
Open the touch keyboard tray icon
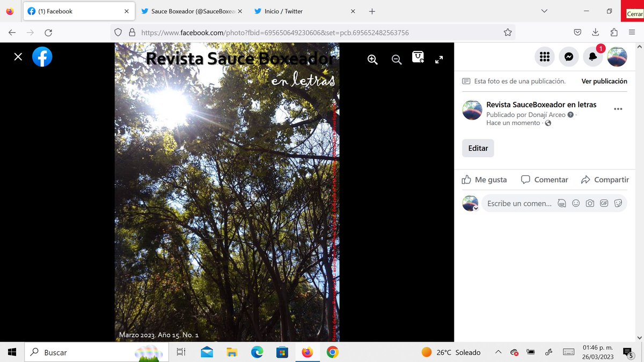569,352
